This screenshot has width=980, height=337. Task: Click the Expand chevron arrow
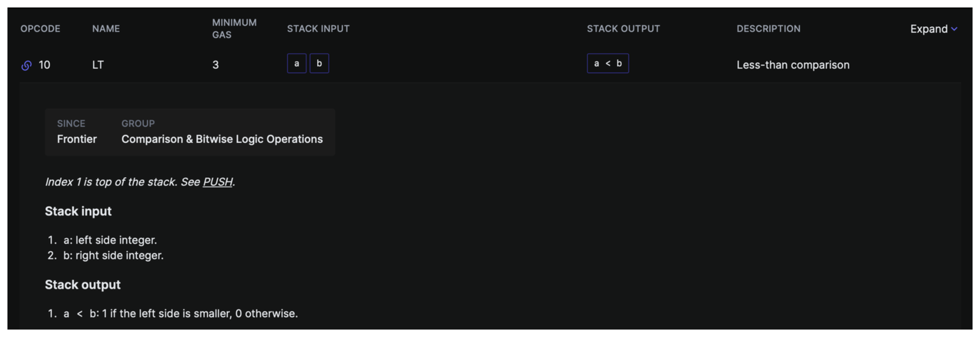pos(954,29)
